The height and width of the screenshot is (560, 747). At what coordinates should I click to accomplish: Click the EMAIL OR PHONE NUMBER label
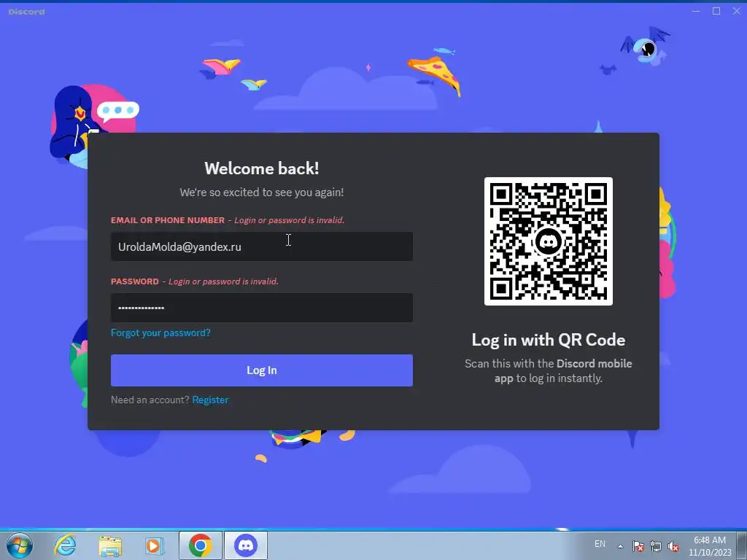pyautogui.click(x=168, y=220)
